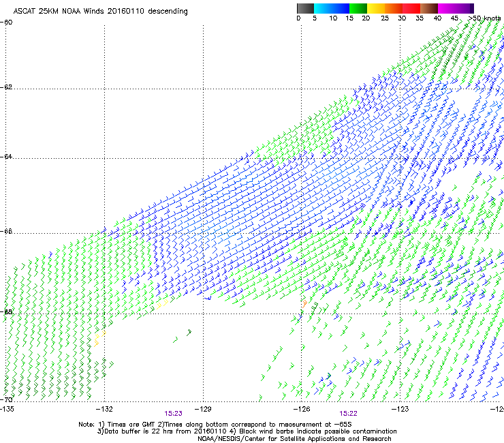Click the yellow wind barbs left of -129 near -68
Image resolution: width=504 pixels, height=443 pixels.
163,304
